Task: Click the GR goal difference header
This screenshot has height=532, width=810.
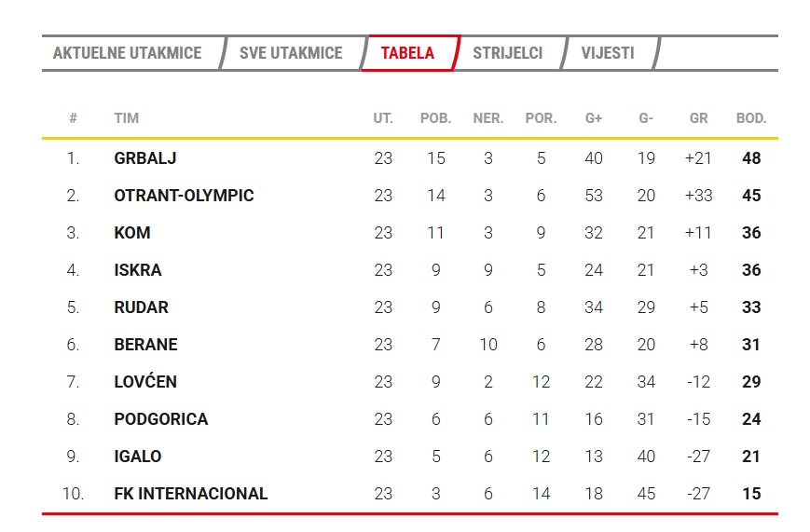Action: [698, 118]
